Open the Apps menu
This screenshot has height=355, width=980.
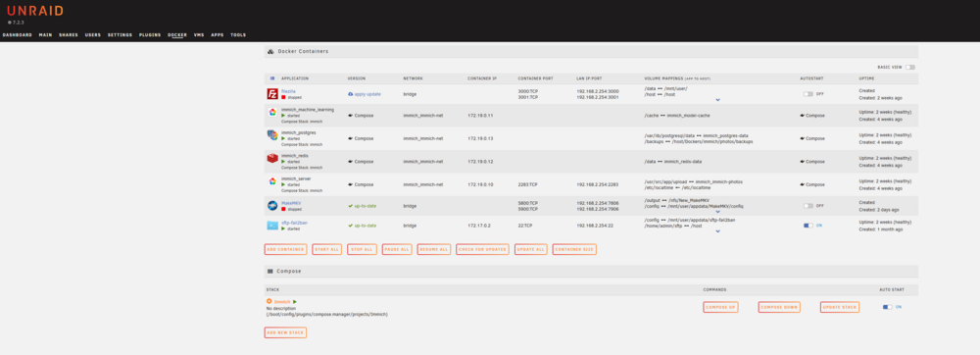click(218, 35)
